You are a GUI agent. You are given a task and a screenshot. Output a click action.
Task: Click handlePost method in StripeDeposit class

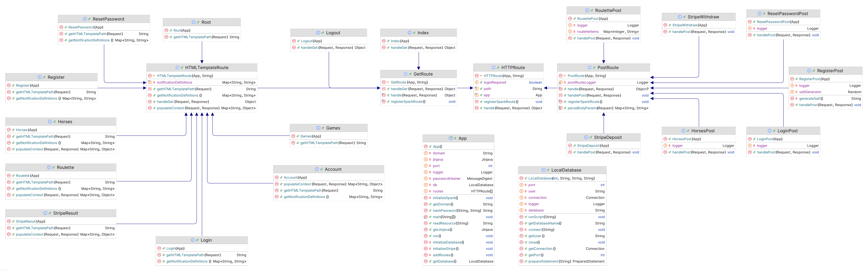603,152
